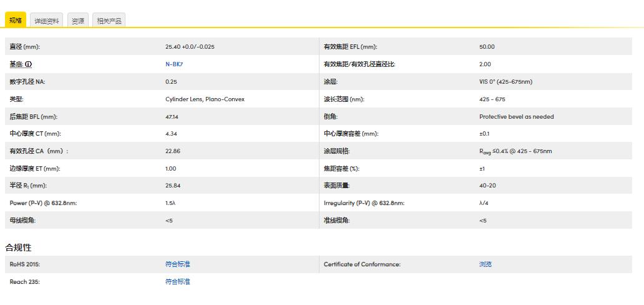Click the 后焦距 BFL (mm) label
This screenshot has width=644, height=305.
(x=33, y=116)
